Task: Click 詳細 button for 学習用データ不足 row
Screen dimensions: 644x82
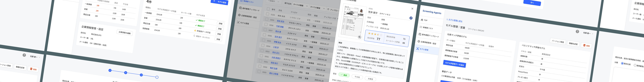Action: click(219, 34)
